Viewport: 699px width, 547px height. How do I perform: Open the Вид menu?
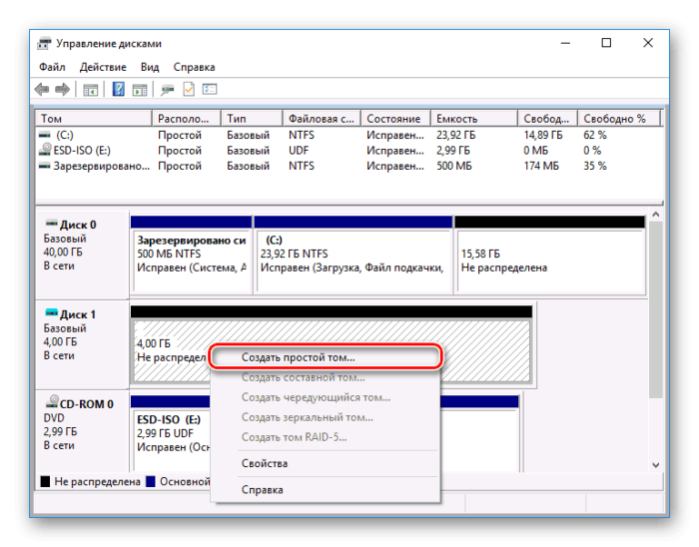pyautogui.click(x=150, y=67)
